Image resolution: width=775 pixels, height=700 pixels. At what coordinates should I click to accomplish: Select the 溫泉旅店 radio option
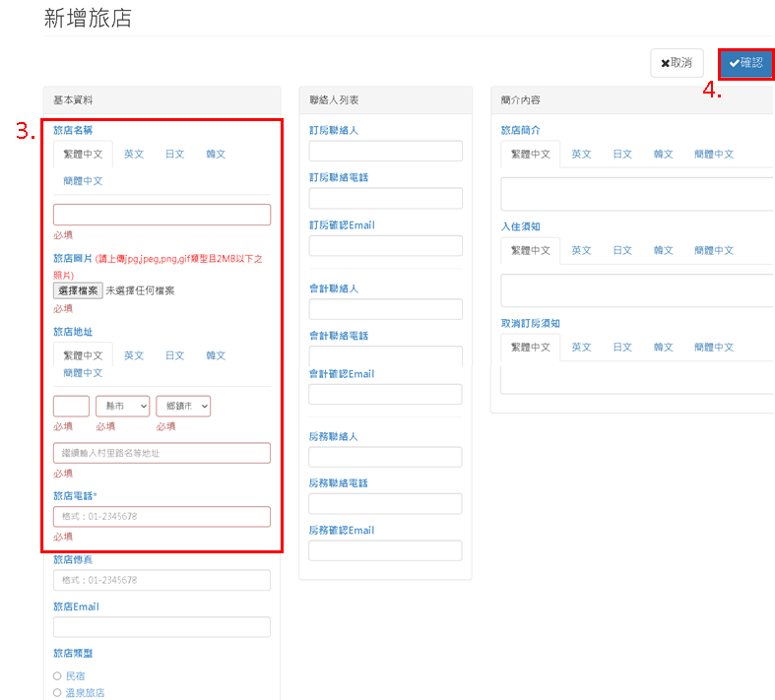point(57,692)
